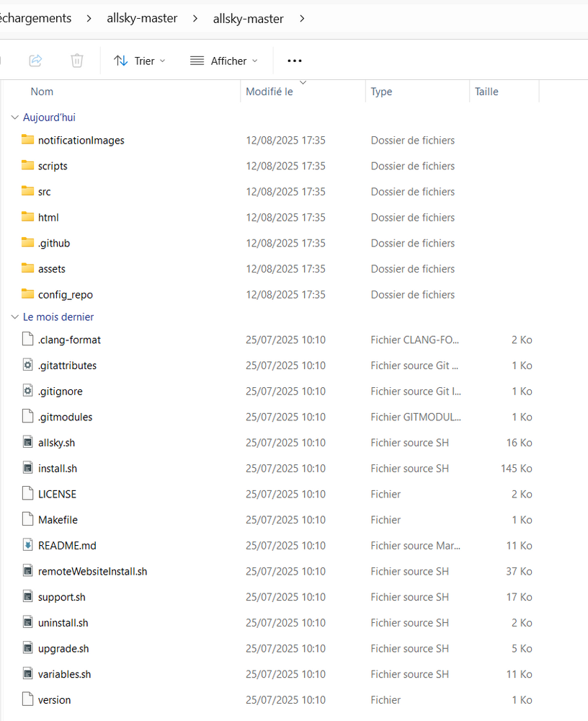Click the blank file icon beside LICENSE
This screenshot has width=588, height=721.
click(x=26, y=494)
